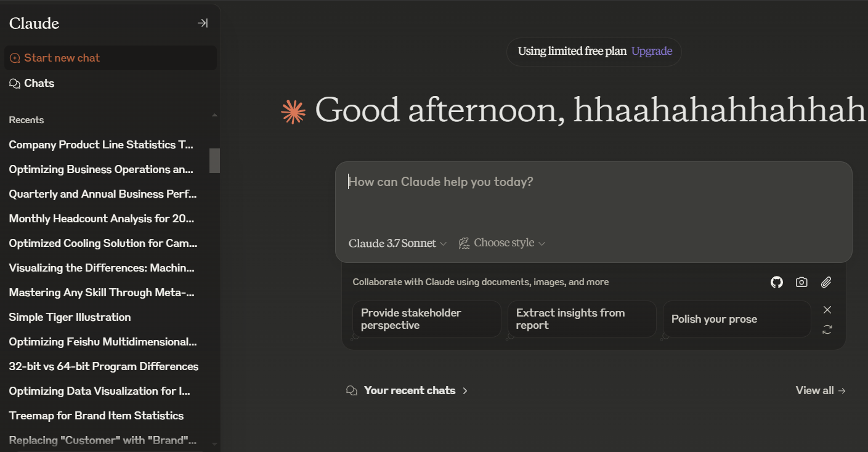Click Start new chat
868x452 pixels.
[x=110, y=58]
